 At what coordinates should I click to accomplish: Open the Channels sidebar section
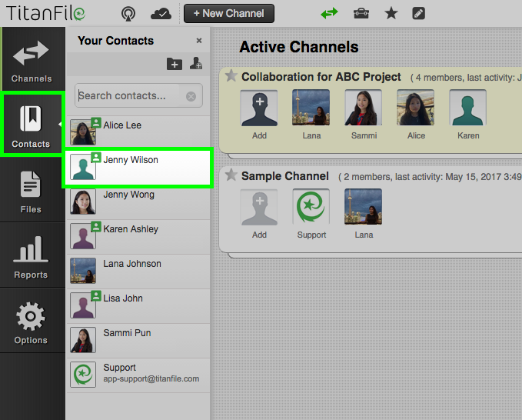(31, 60)
